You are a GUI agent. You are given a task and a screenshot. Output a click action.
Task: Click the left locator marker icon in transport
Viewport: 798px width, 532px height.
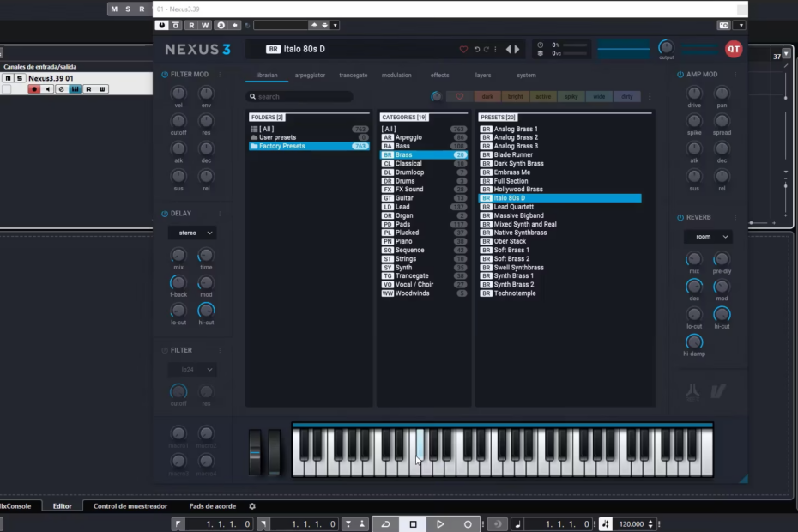178,524
